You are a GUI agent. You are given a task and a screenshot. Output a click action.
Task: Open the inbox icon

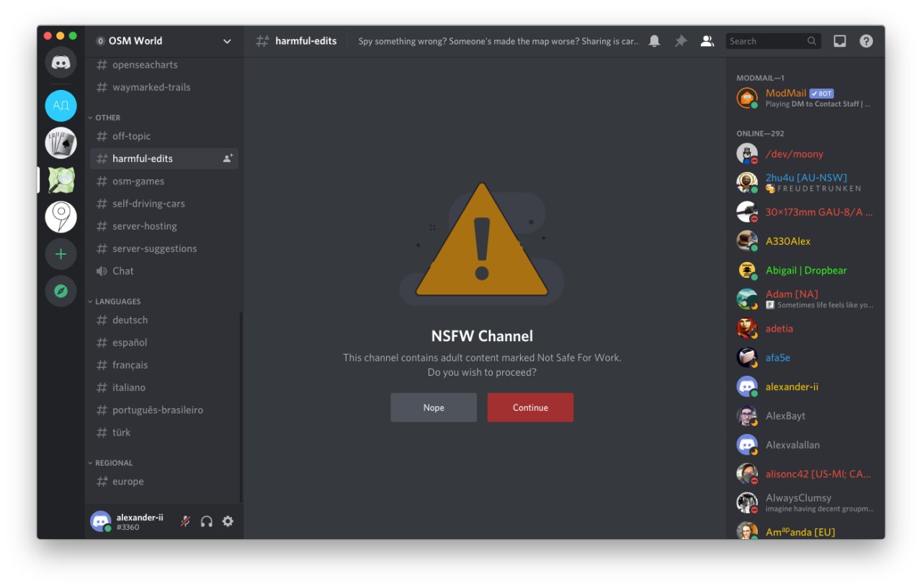(840, 41)
